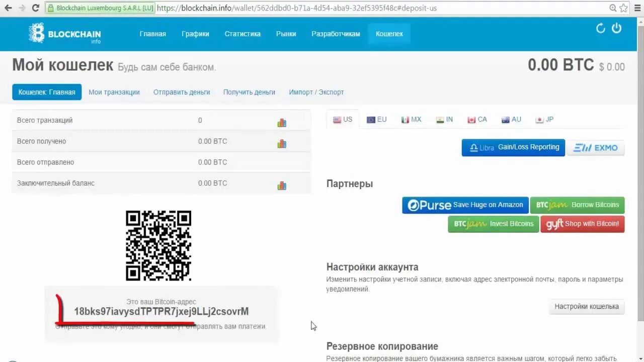The height and width of the screenshot is (362, 644).
Task: Click the Мой кошелек page title
Action: 62,65
